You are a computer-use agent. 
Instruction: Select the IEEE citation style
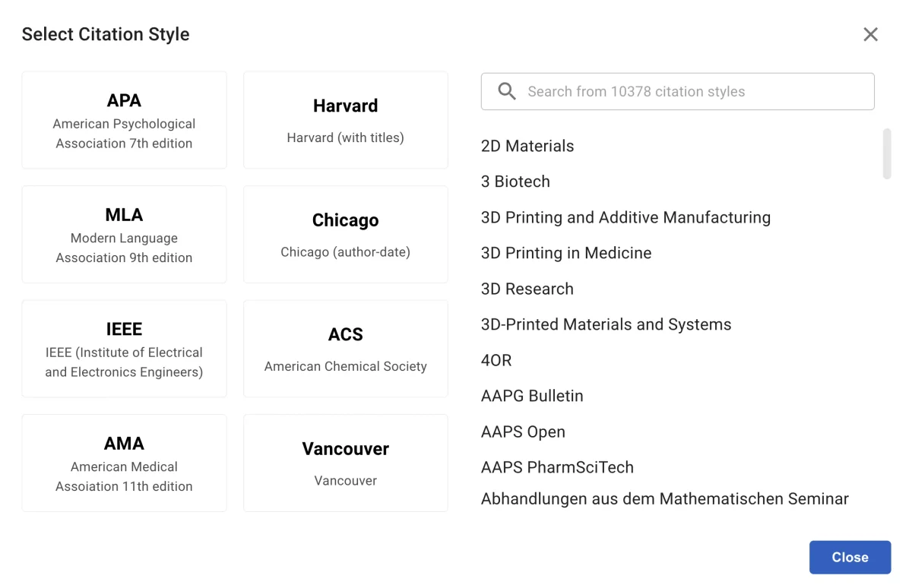[x=124, y=348]
